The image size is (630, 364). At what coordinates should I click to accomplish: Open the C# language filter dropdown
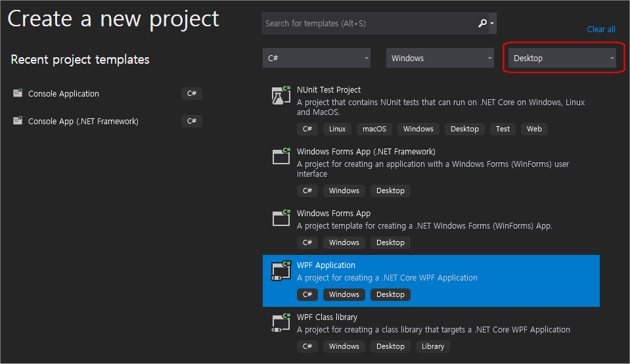click(x=317, y=58)
